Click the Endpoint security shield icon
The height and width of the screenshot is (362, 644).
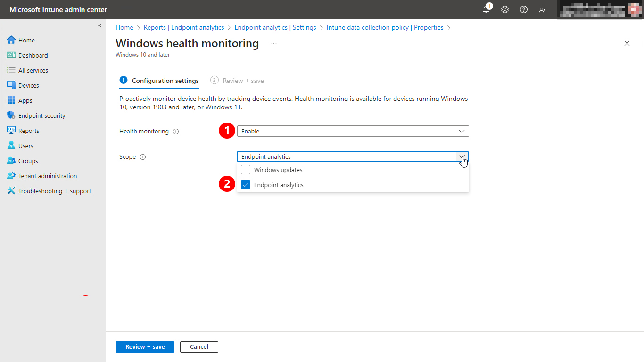coord(11,115)
